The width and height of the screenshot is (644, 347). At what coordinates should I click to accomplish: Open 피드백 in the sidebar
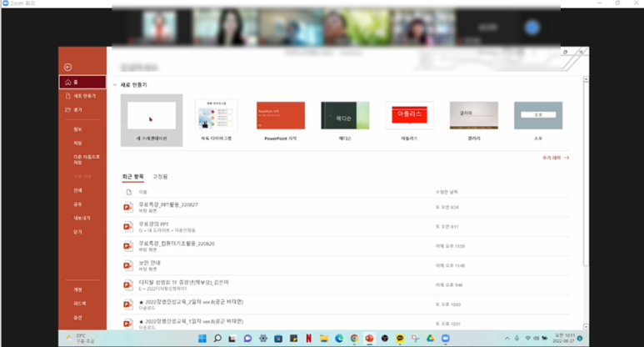[x=80, y=304]
